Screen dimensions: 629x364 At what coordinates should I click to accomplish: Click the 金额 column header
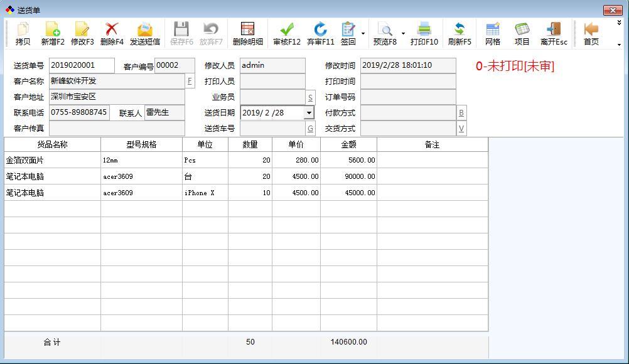point(348,145)
